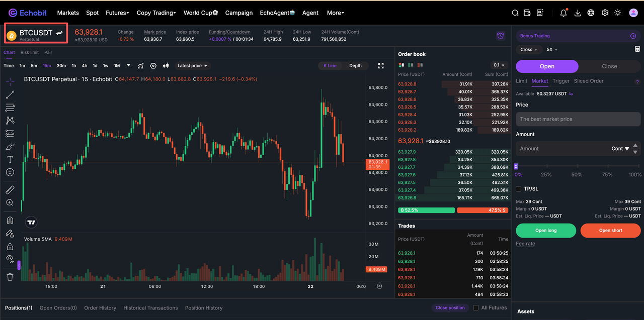Open the emoji sticker tool

[10, 172]
